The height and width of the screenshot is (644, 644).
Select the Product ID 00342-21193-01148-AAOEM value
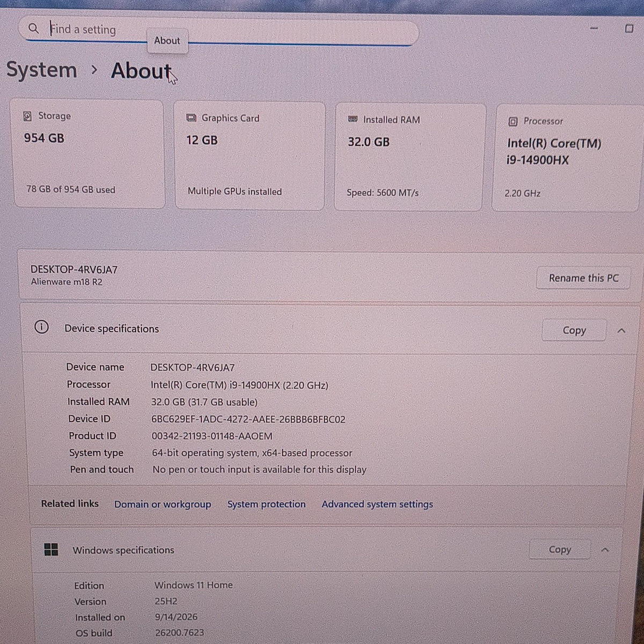pos(212,436)
